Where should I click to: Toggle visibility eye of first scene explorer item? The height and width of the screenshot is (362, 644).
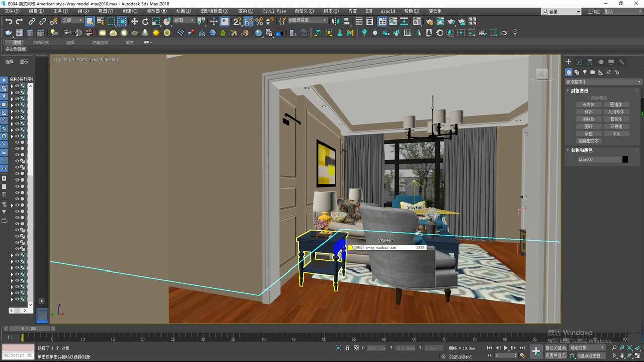click(17, 86)
